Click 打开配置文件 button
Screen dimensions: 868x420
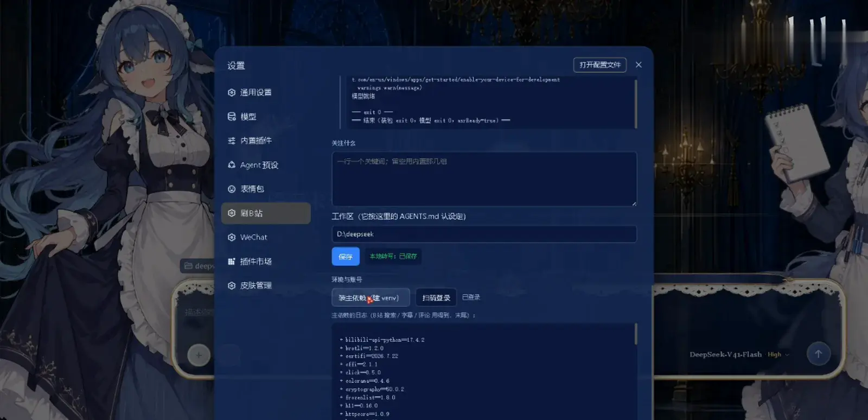click(600, 65)
